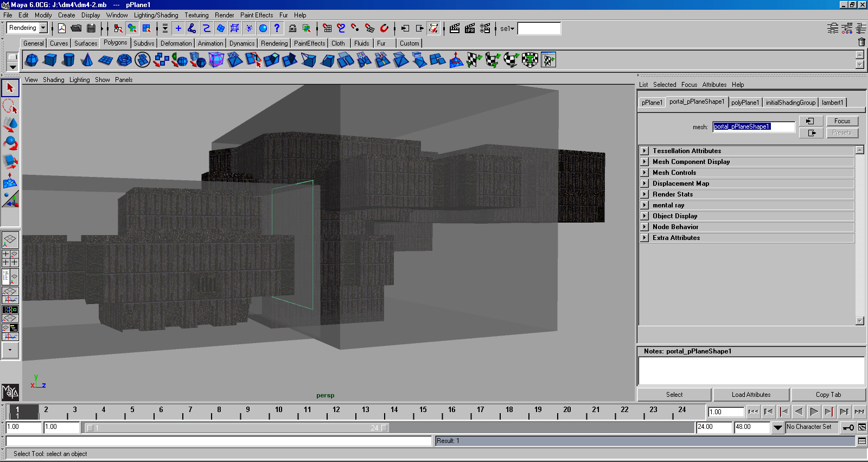Create a polygon torus from the shelf
Screen dimensions: 868x462
coord(124,60)
